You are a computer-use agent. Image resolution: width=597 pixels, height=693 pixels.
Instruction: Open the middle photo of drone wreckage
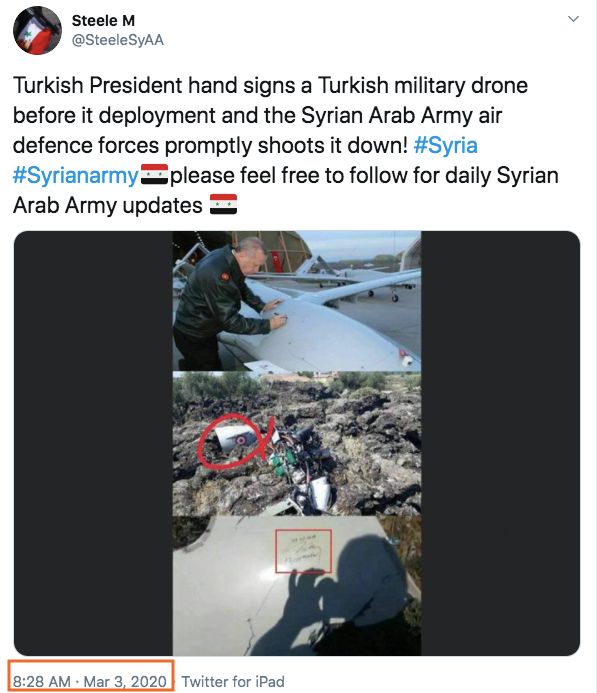coord(297,444)
